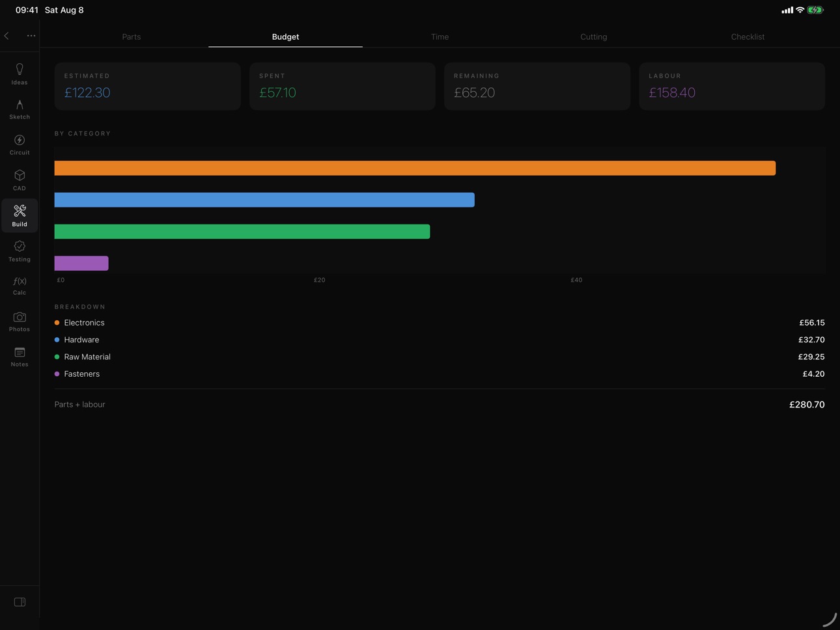
Task: Click the Parts + labour label
Action: click(x=79, y=405)
